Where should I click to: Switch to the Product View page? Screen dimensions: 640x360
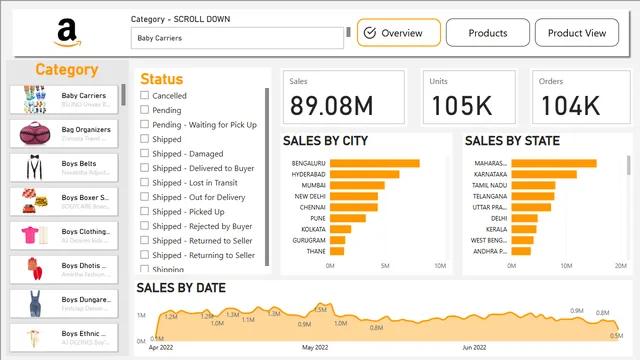click(577, 33)
